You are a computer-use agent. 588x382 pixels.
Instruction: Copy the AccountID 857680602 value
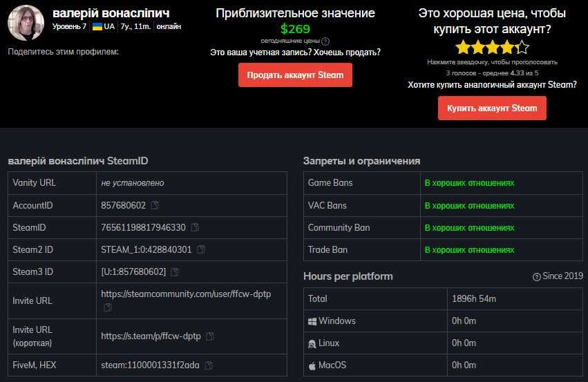point(155,205)
